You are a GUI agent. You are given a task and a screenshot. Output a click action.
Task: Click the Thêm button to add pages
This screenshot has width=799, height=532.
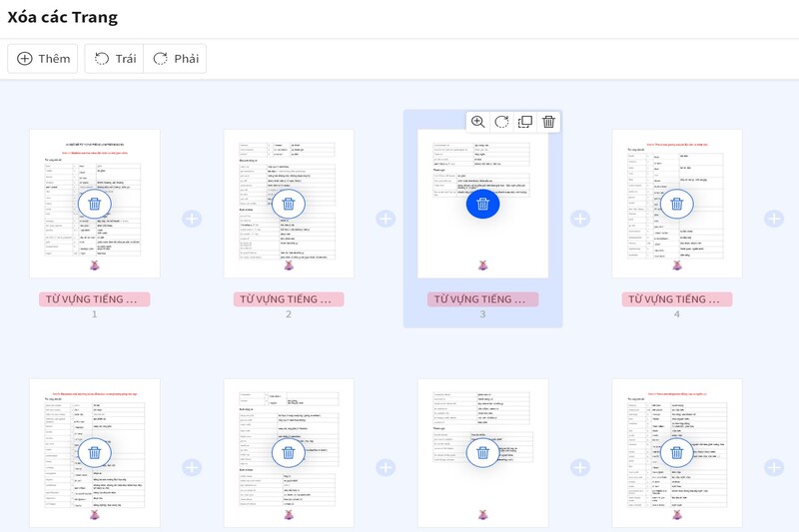[x=43, y=59]
